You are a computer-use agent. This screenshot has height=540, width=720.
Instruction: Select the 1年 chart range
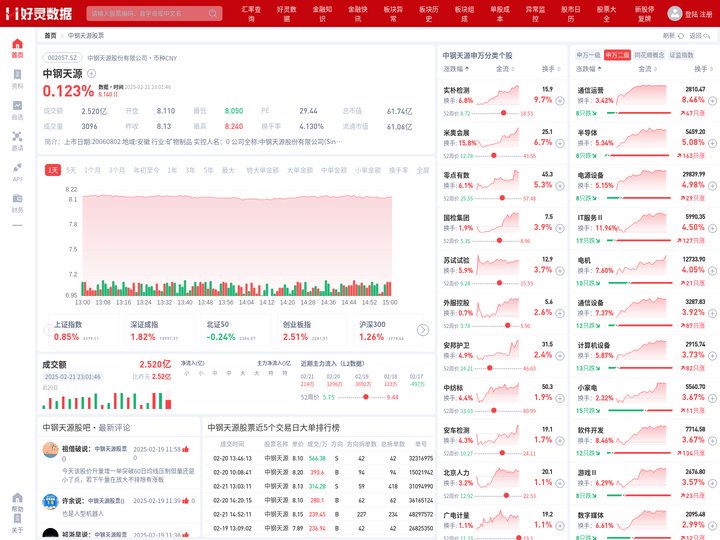(172, 170)
